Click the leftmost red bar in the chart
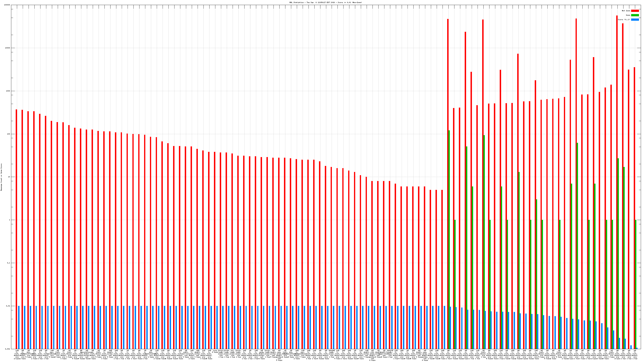This screenshot has height=362, width=644. (x=17, y=225)
